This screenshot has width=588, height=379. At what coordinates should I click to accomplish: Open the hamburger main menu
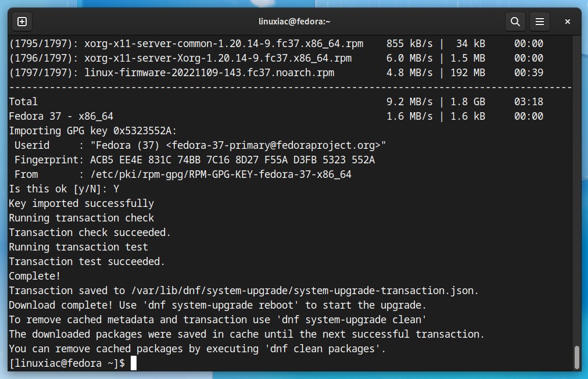click(540, 22)
